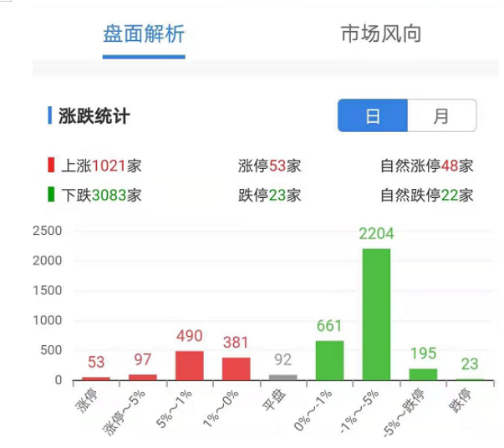Click the green bar valued 195

(x=423, y=374)
